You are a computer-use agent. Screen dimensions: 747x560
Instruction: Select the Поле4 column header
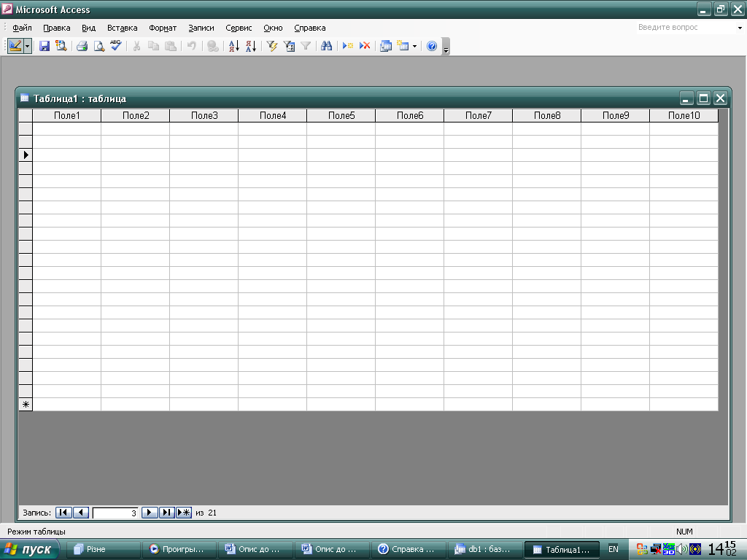pyautogui.click(x=273, y=116)
